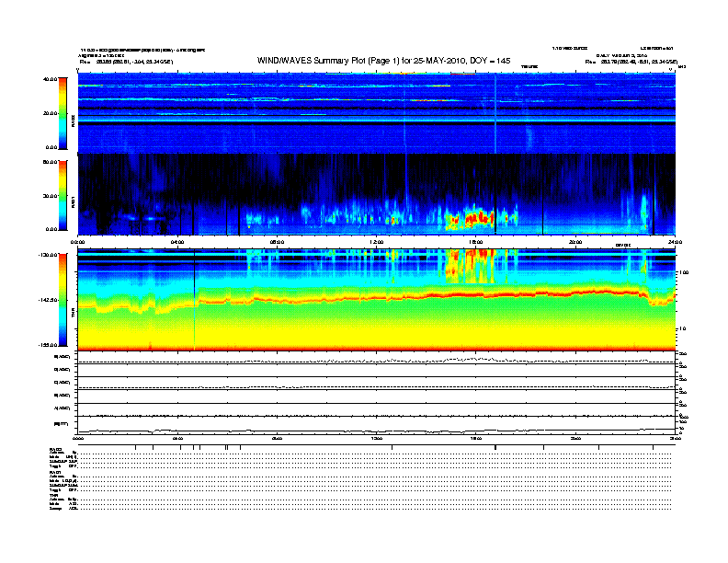Screen dimensions: 728x563
Task: Click the bright vertical line in RAD2 panel
Action: click(495, 110)
